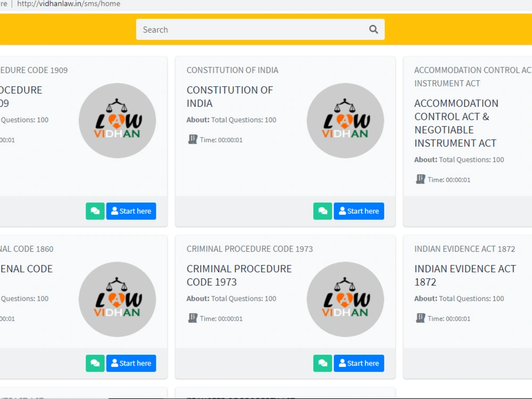
Task: Click Law Vidhan logo in Penal Code 1860 card
Action: (x=118, y=299)
